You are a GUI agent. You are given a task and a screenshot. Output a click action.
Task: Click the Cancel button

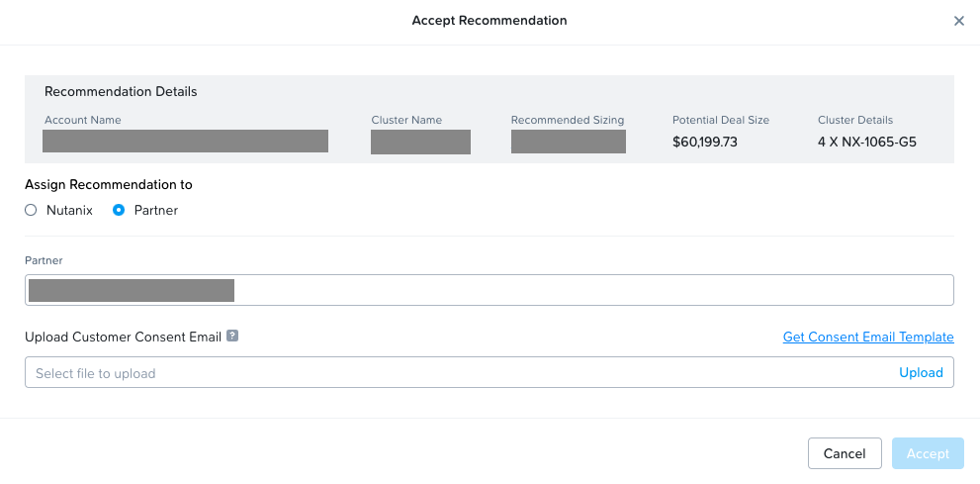click(x=845, y=453)
